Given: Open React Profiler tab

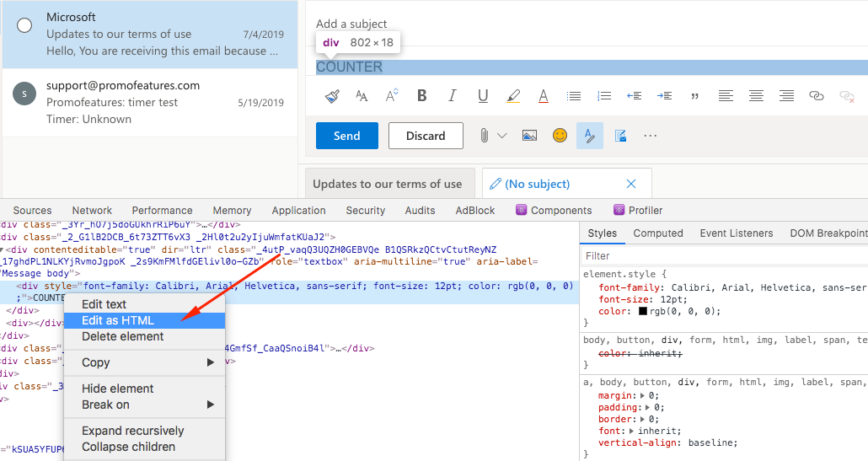Looking at the screenshot, I should [638, 211].
